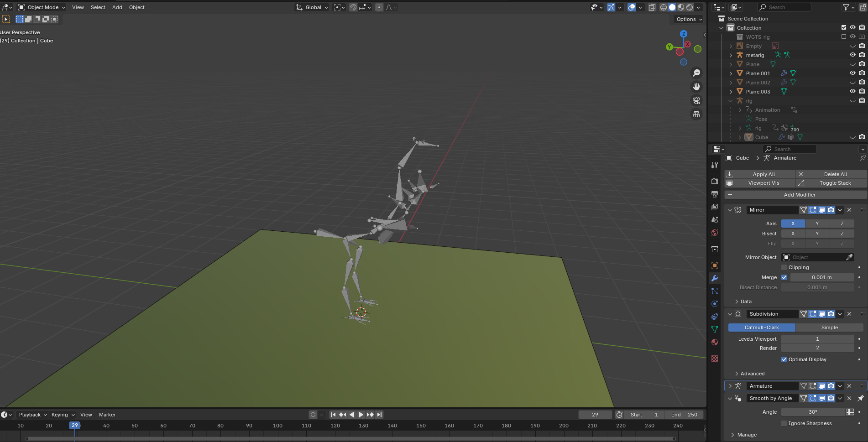This screenshot has height=442, width=868.
Task: Open the Object menu
Action: point(137,7)
